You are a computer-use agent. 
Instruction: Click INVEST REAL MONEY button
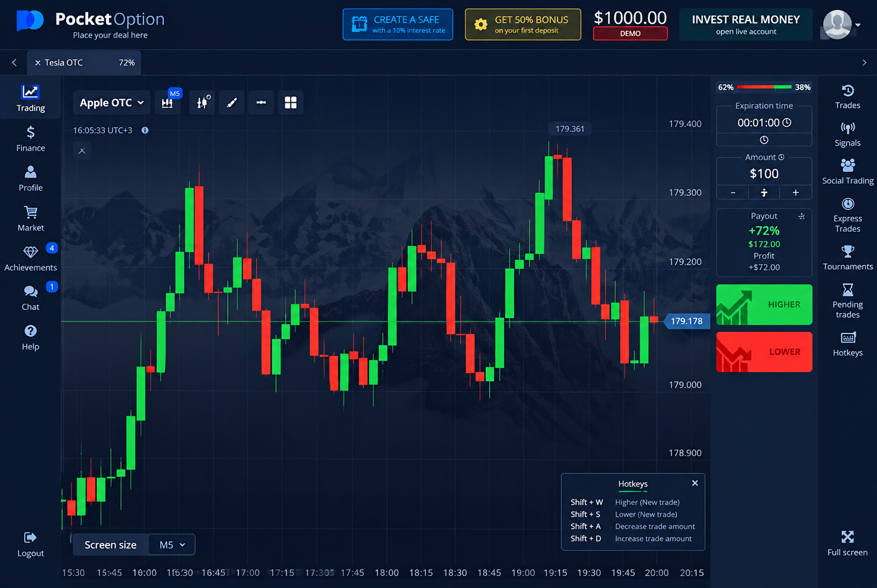745,24
